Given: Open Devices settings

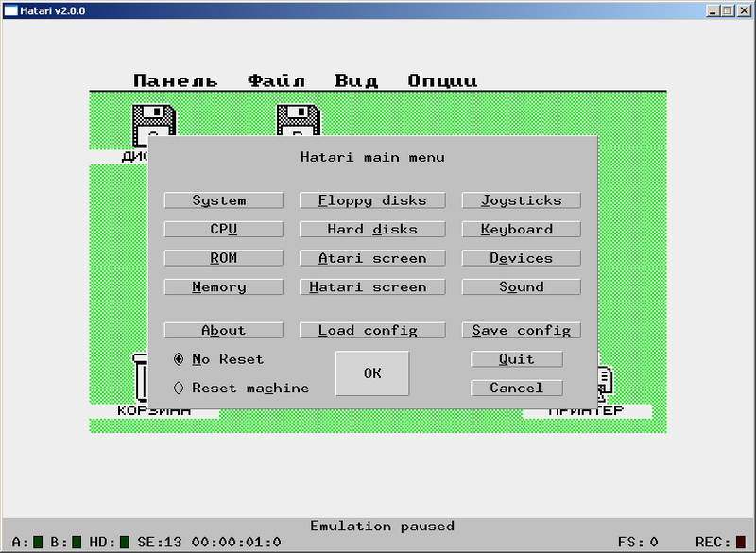Looking at the screenshot, I should coord(522,258).
